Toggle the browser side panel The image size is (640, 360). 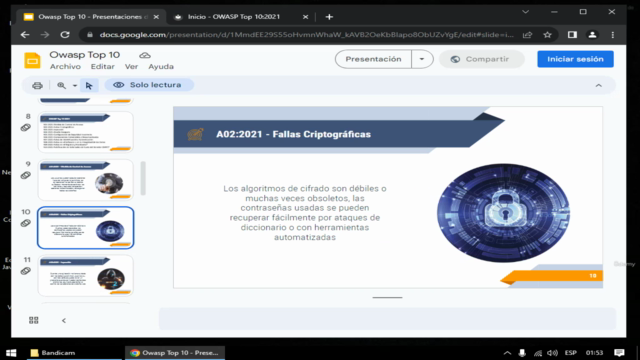(572, 35)
